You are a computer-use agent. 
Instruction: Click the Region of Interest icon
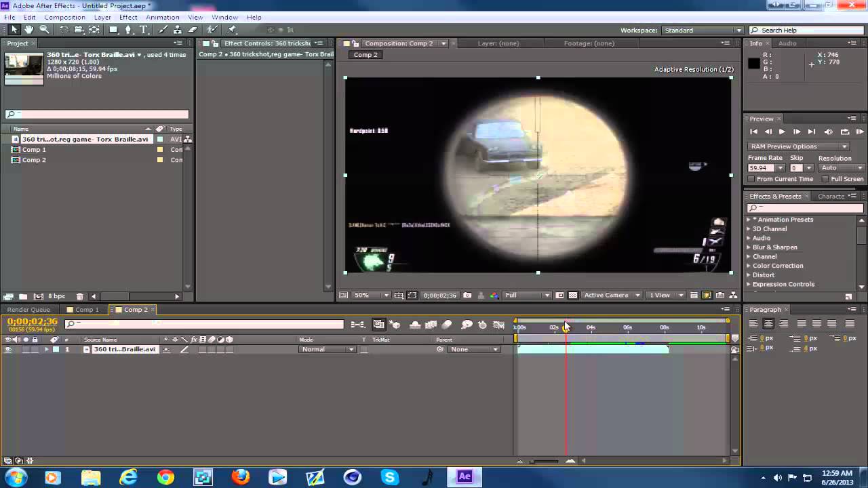pos(559,296)
